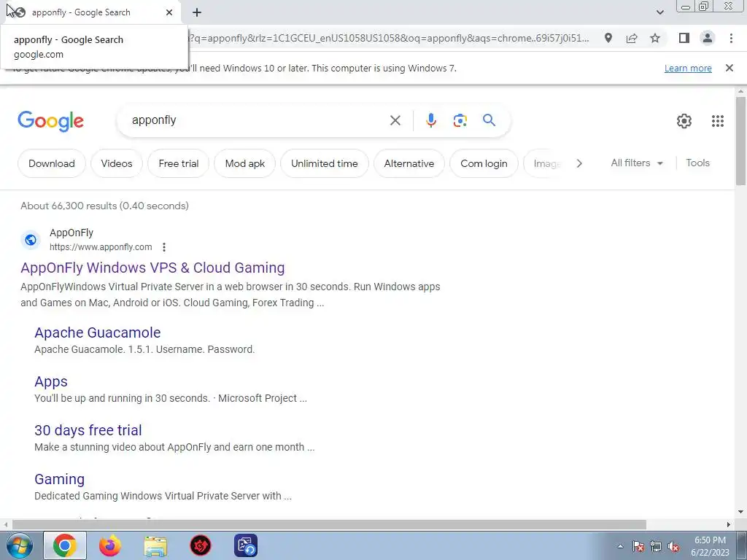Viewport: 747px width, 560px height.
Task: Open the Chrome profile avatar icon
Action: click(708, 38)
